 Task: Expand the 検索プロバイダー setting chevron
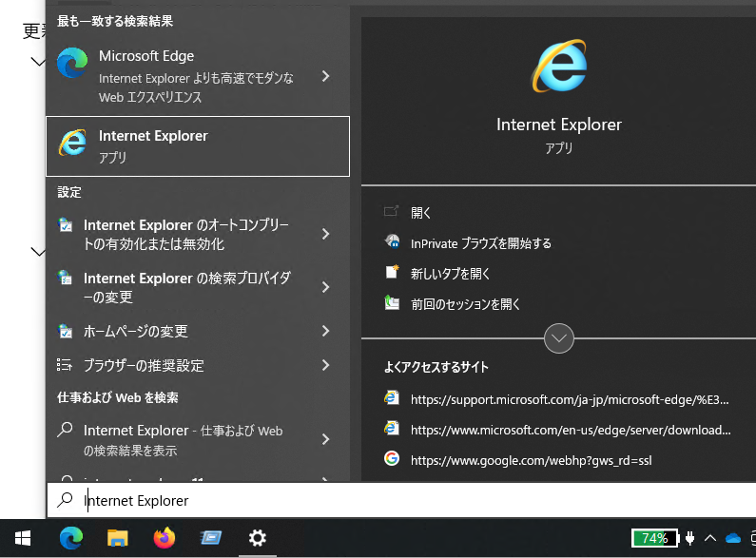[x=326, y=287]
